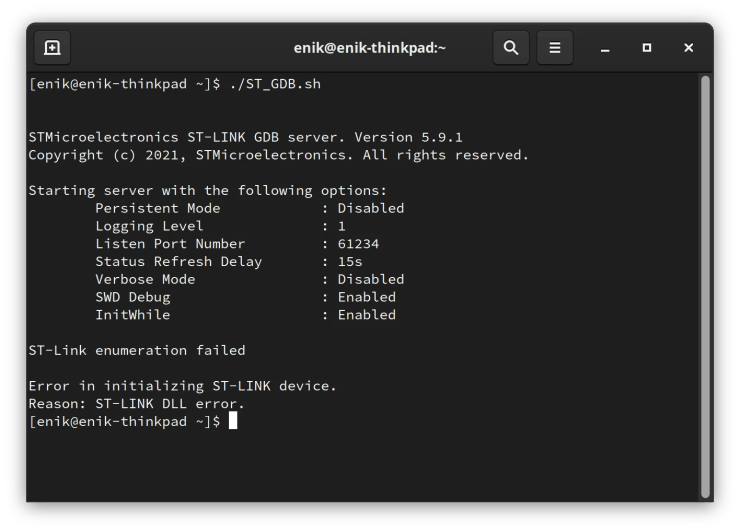Screen dimensions: 740x531
Task: Click the Logging Level label
Action: click(x=149, y=226)
